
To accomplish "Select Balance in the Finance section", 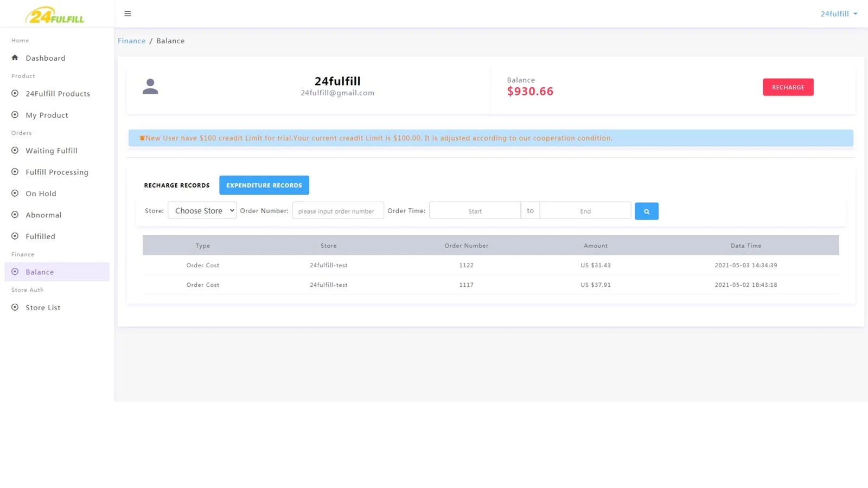I will pos(57,272).
